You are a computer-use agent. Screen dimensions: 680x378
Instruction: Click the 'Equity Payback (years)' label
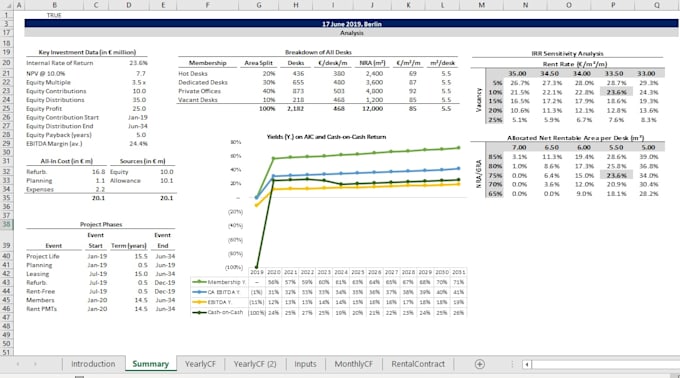pyautogui.click(x=59, y=135)
